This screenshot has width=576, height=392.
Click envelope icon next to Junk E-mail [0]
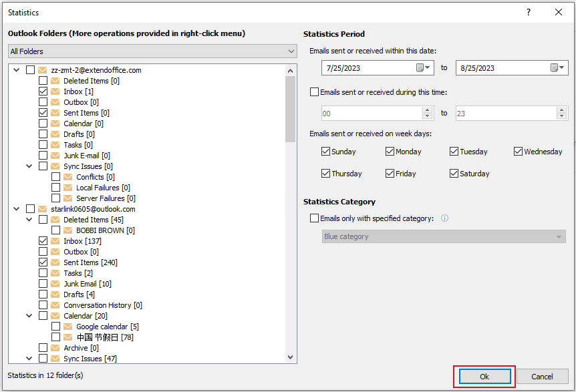pos(55,156)
